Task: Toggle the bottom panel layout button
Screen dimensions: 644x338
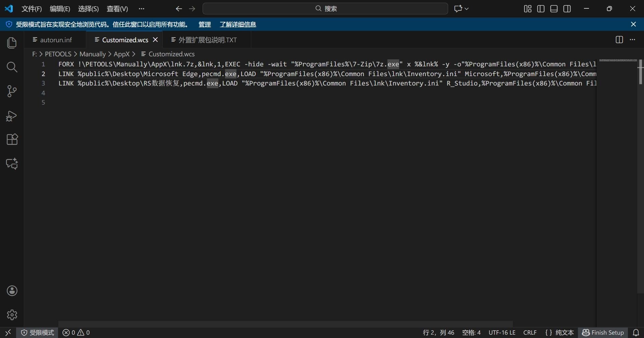Action: pos(554,9)
